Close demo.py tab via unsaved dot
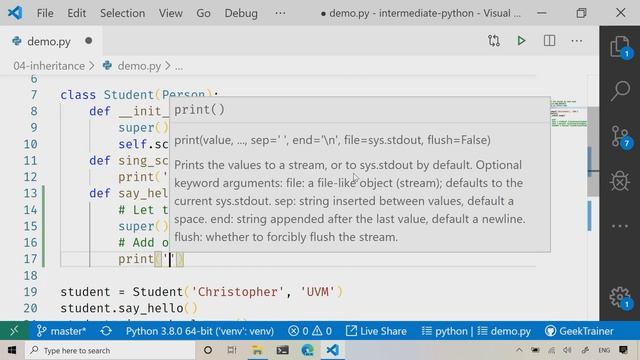 pyautogui.click(x=89, y=41)
